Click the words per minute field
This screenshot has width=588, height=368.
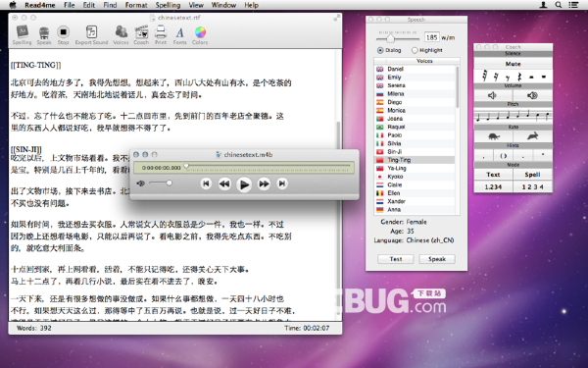[x=431, y=37]
